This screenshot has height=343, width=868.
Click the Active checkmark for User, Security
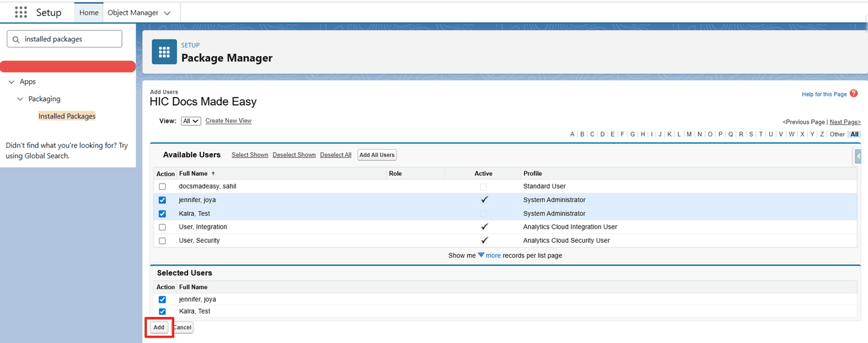point(484,241)
